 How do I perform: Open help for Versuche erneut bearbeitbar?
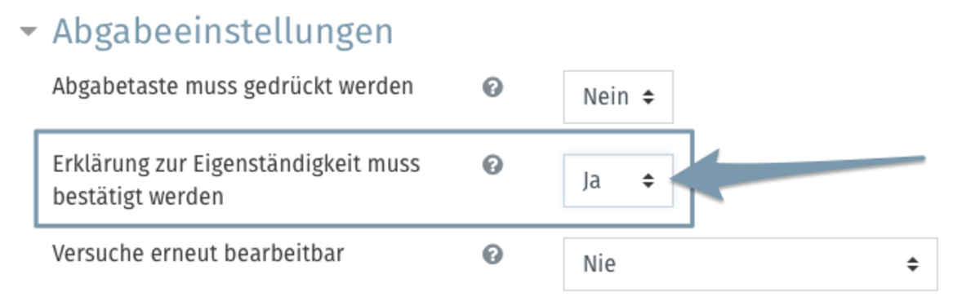(x=492, y=255)
